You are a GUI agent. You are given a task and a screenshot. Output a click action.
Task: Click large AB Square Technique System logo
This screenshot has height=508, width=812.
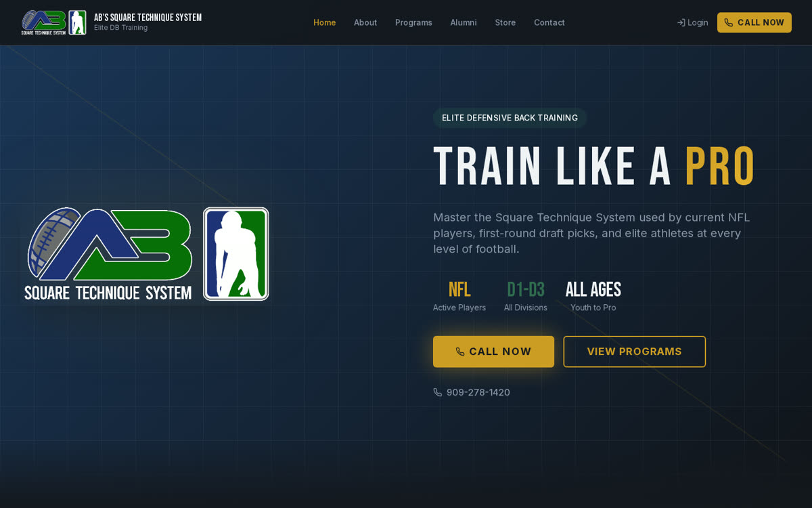[110, 254]
